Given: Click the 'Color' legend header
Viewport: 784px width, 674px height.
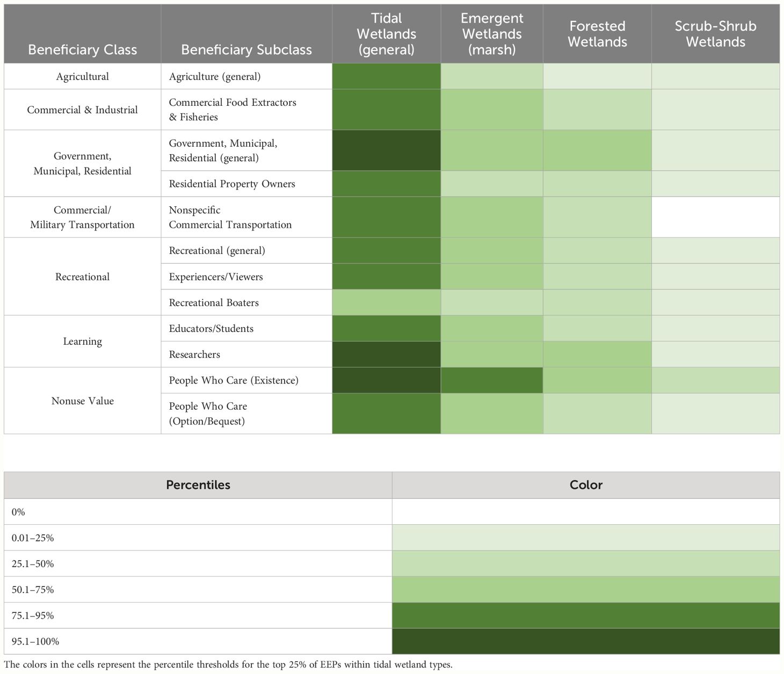Looking at the screenshot, I should (586, 485).
